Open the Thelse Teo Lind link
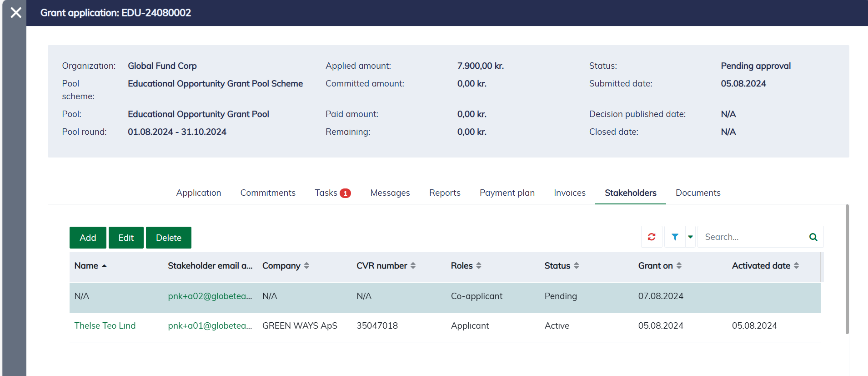Viewport: 868px width, 376px height. pos(105,326)
